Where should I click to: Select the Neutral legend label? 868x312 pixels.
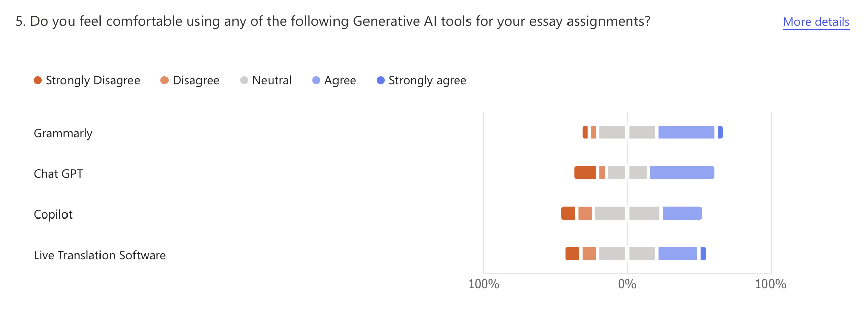(x=272, y=80)
